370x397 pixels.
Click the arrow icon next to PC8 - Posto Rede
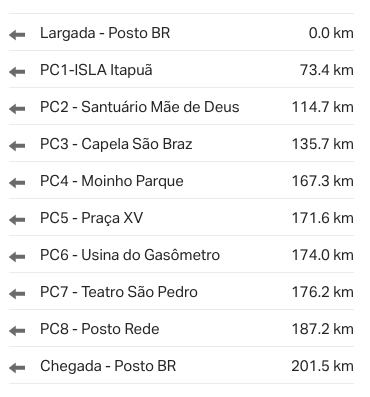point(17,330)
